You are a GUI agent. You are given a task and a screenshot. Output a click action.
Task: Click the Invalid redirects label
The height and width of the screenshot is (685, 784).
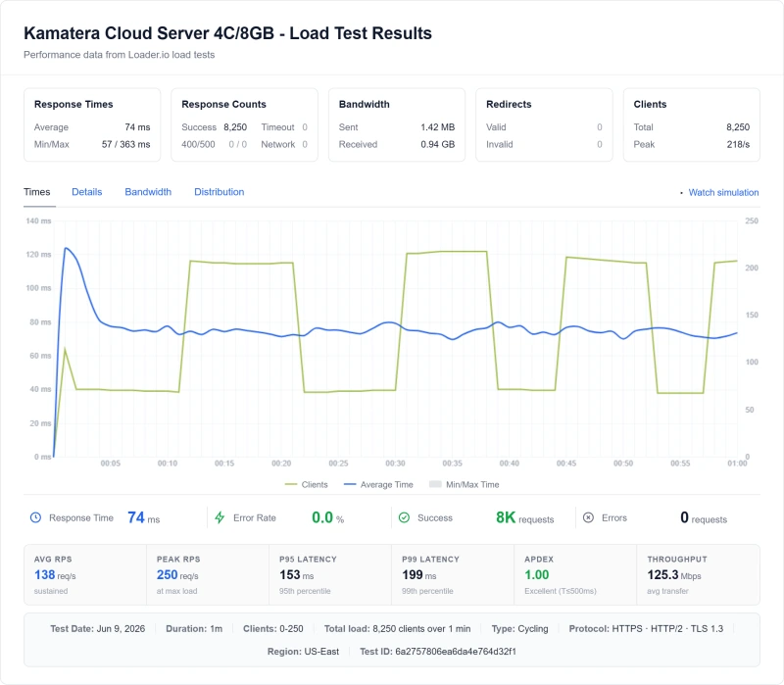[500, 144]
